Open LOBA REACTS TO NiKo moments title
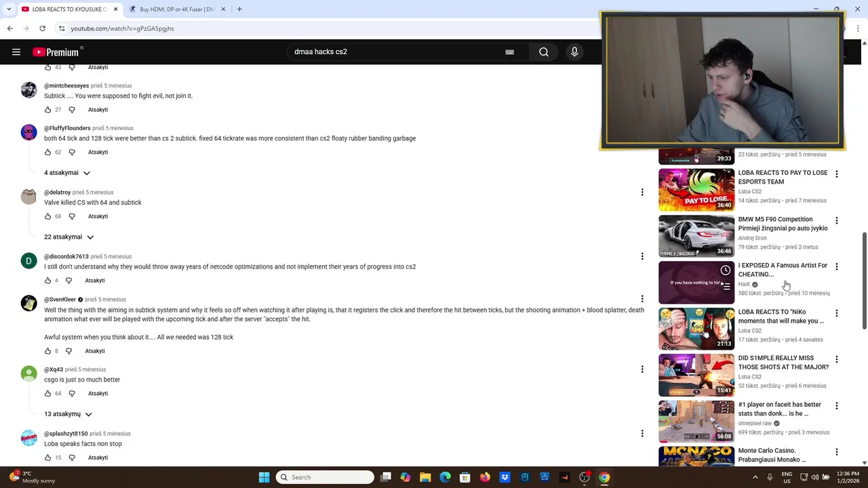This screenshot has height=488, width=868. point(781,317)
